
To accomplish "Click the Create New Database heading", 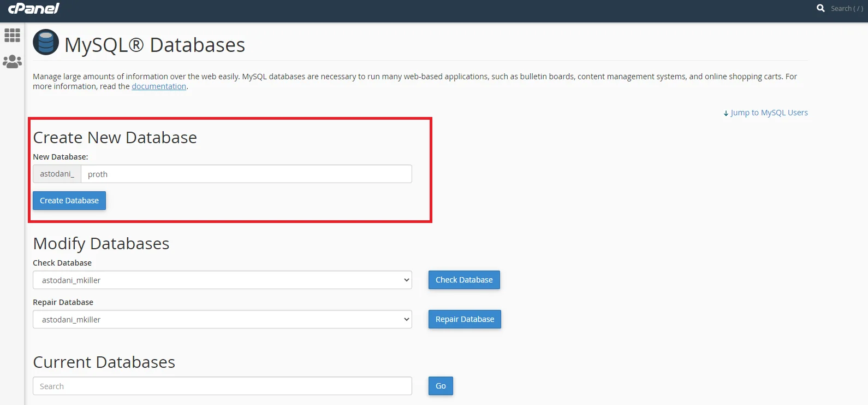I will tap(115, 138).
